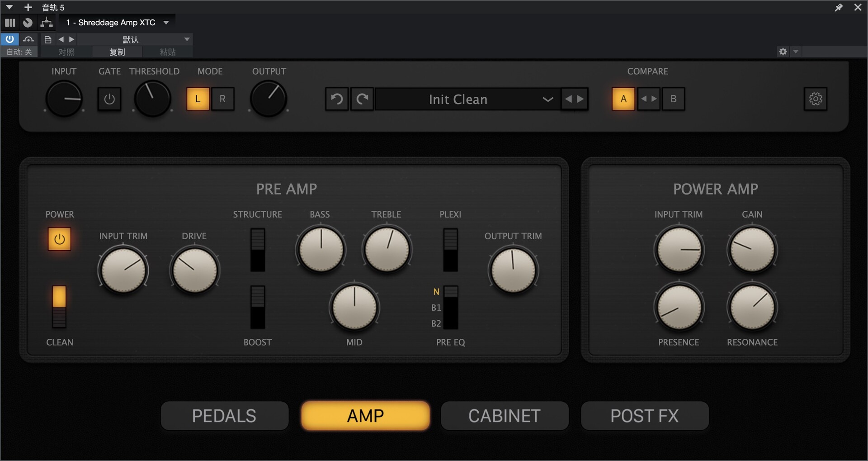Click the 复制 copy button

pyautogui.click(x=117, y=52)
